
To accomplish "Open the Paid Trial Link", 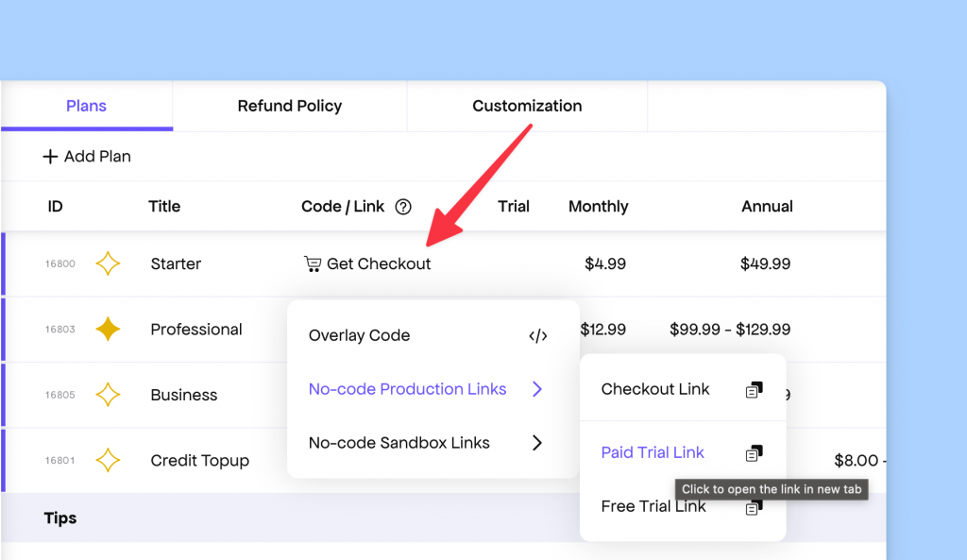I will 653,452.
